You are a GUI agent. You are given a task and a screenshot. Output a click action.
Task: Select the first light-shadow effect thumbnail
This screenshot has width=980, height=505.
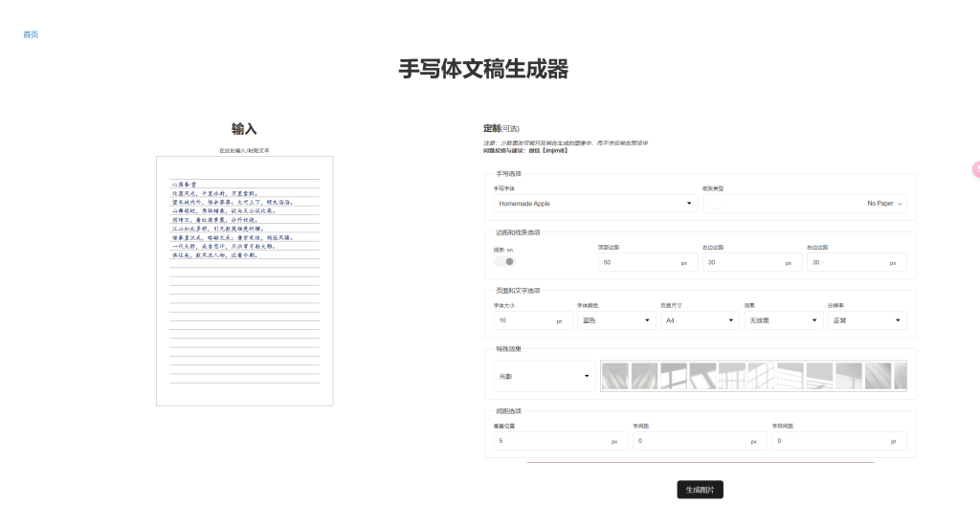click(x=615, y=376)
